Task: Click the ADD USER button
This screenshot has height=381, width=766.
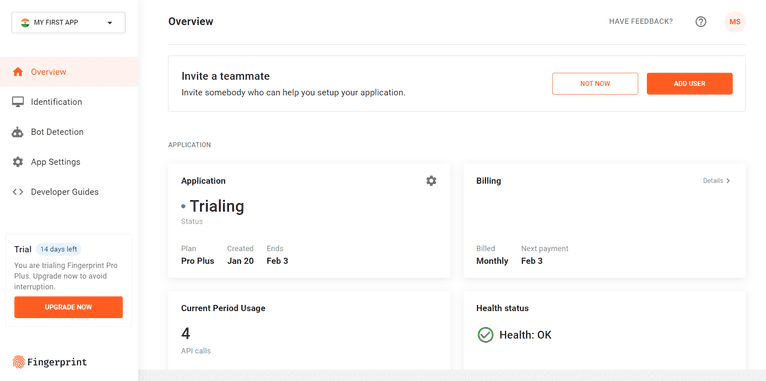Action: click(689, 84)
